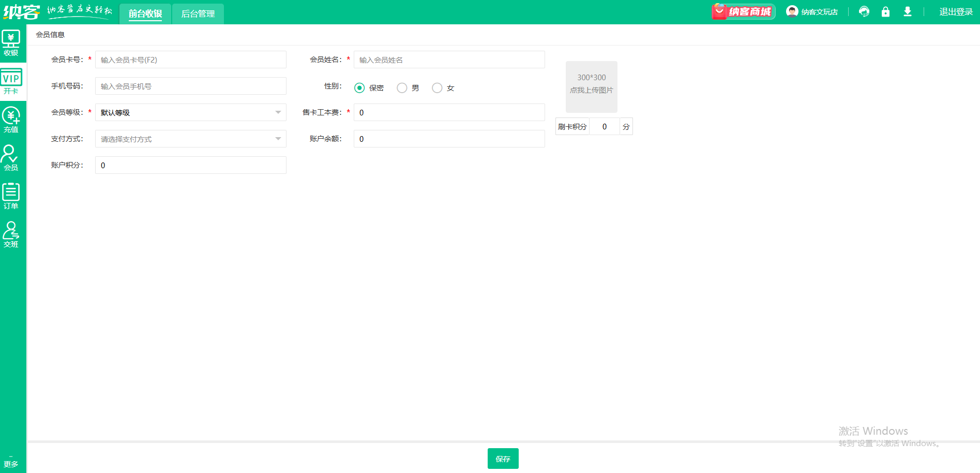
Task: Open the 收银 cashier sidebar icon
Action: click(x=11, y=43)
